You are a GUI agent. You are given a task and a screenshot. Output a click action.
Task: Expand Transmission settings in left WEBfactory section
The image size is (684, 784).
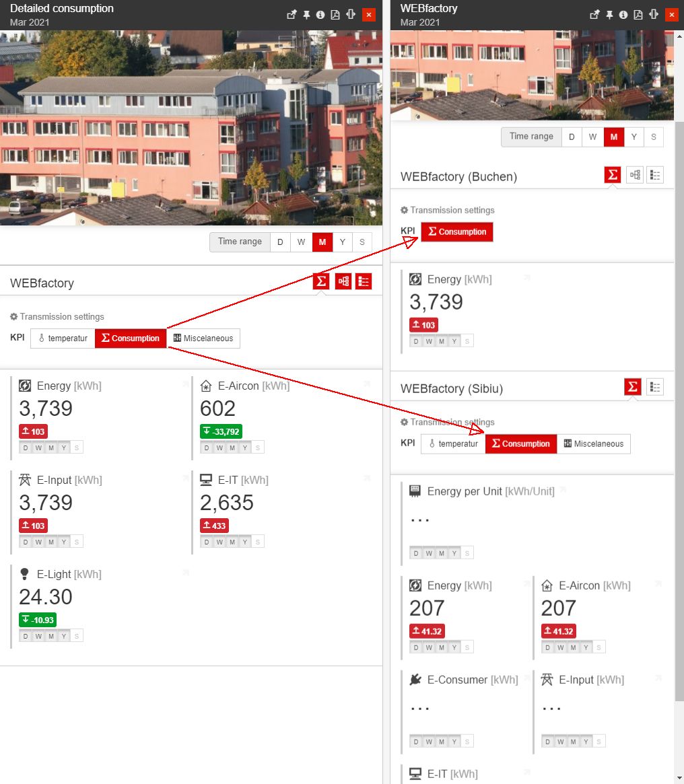[x=57, y=317]
